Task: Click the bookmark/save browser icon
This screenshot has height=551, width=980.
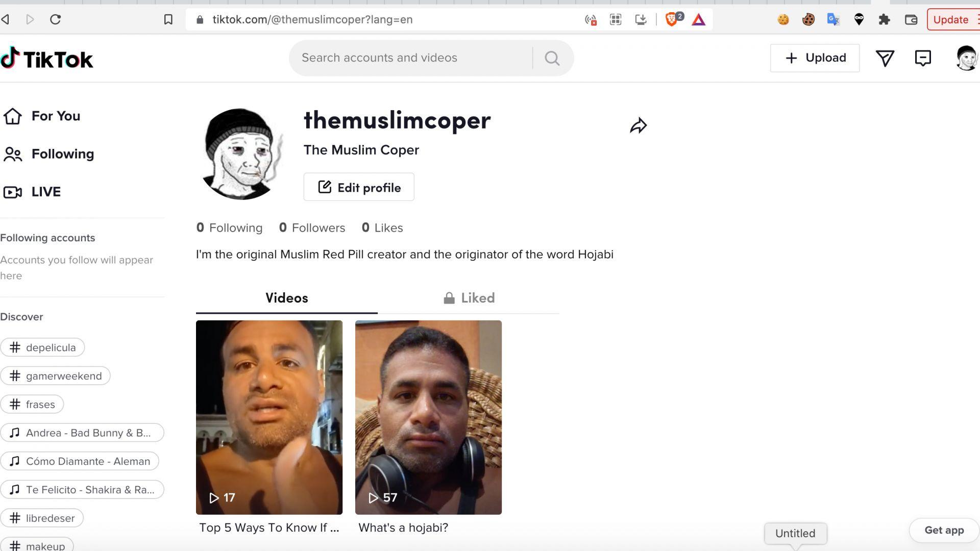Action: (168, 19)
